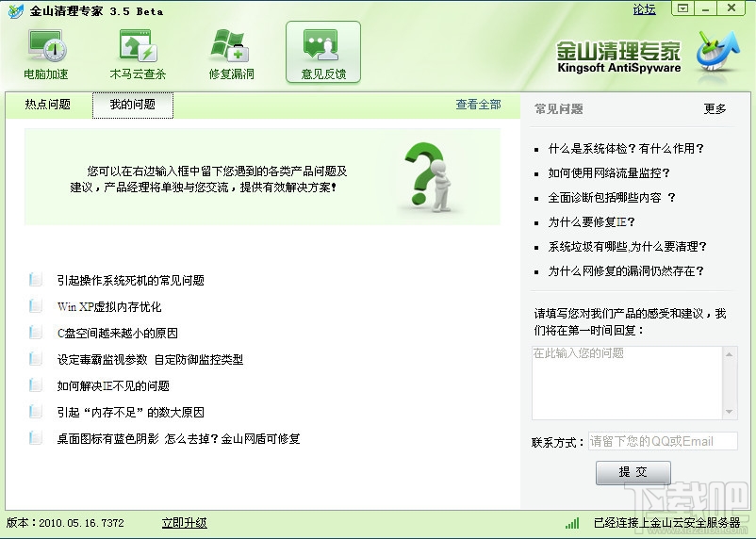Close the 金山清理专家 window
This screenshot has height=539, width=756.
(x=731, y=8)
